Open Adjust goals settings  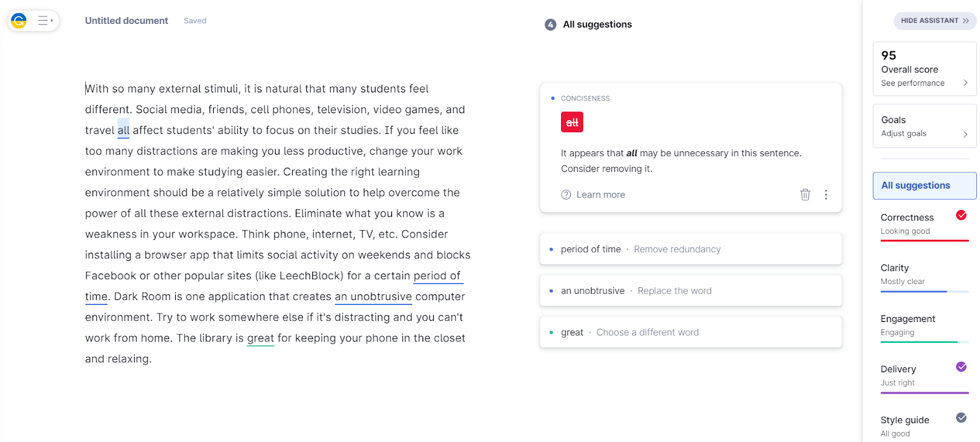tap(924, 133)
